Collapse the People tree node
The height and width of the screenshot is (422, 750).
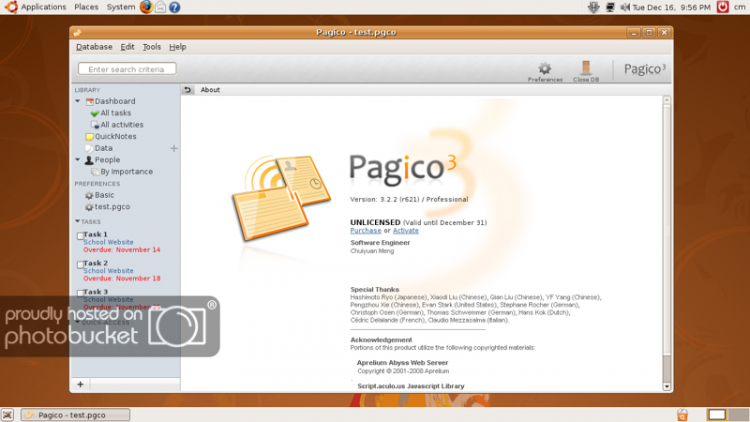coord(78,160)
